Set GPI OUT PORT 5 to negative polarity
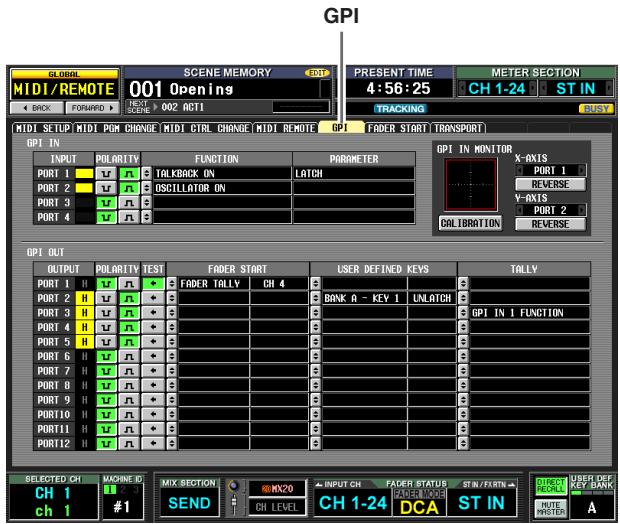This screenshot has height=524, width=620. [106, 342]
